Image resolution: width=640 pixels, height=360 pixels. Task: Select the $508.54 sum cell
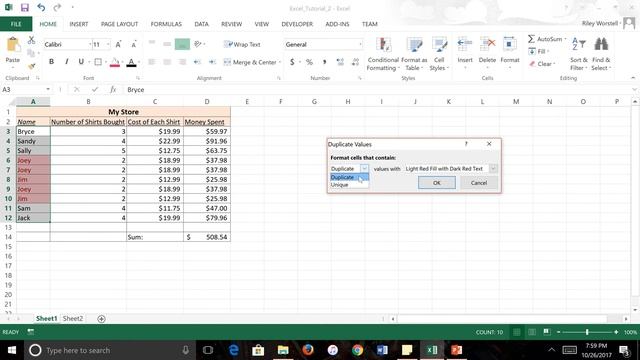click(207, 237)
